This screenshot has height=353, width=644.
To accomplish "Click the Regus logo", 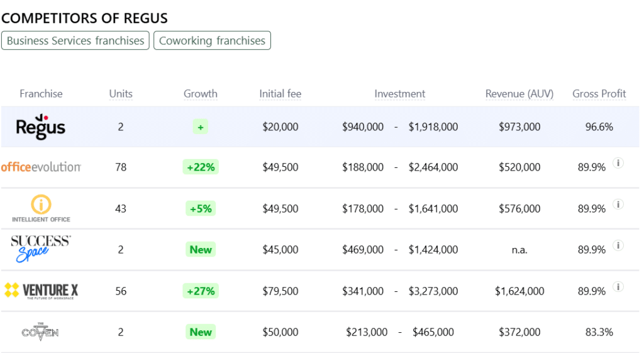I will click(x=41, y=126).
